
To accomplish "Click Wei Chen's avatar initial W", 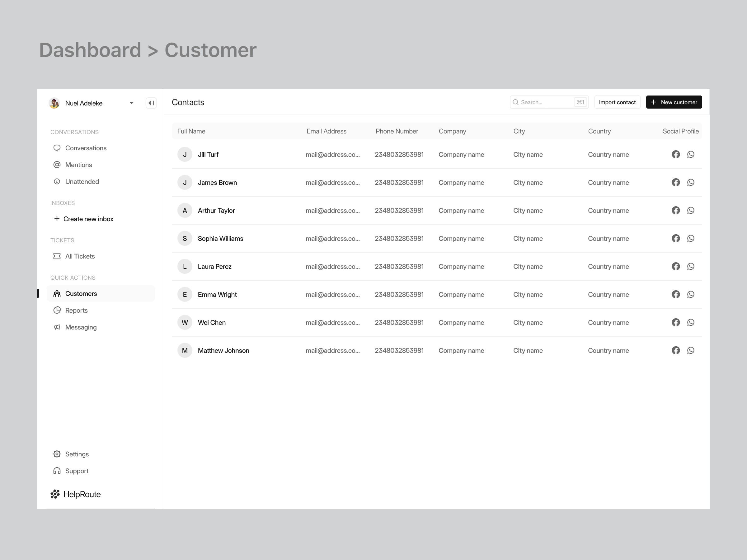I will [x=185, y=322].
